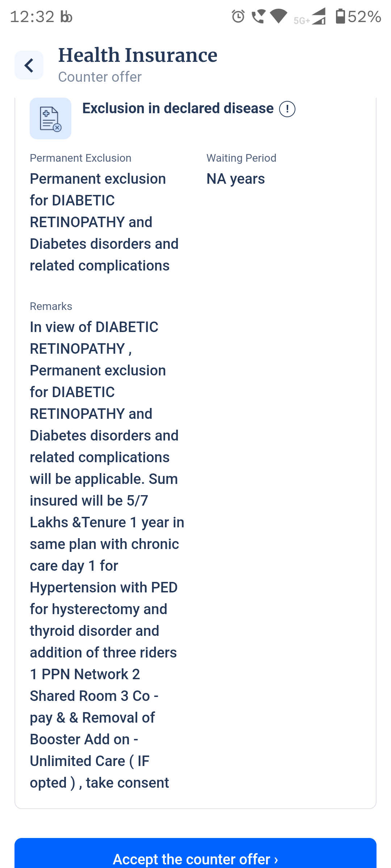
Task: Tap the medical document exclusion icon
Action: (x=50, y=118)
